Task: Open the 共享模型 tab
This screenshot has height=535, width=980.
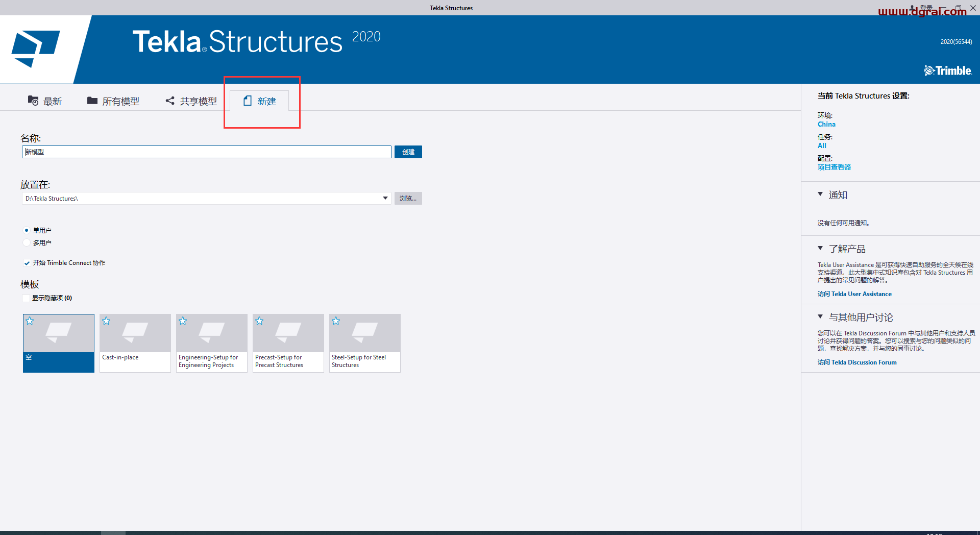Action: point(191,101)
